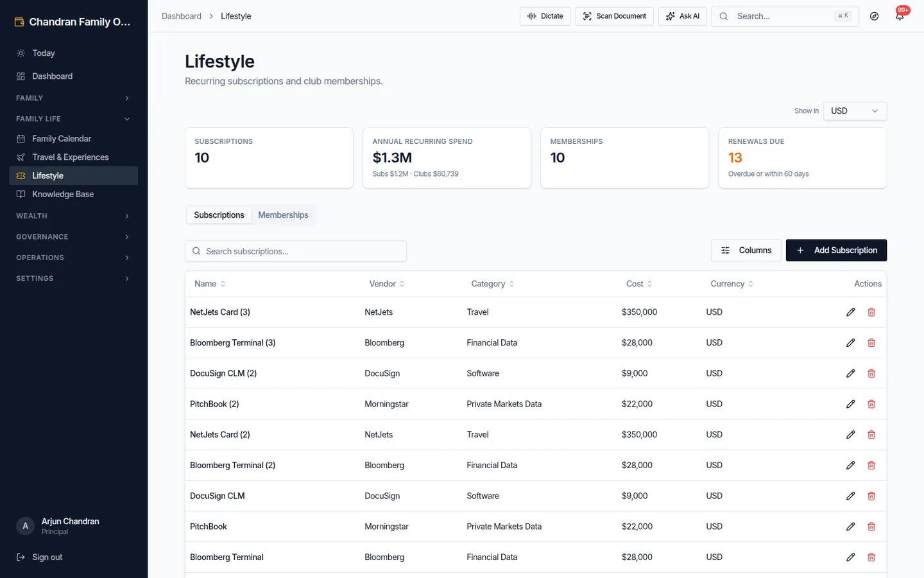The image size is (924, 578).
Task: Delete the Bloomberg Terminal (2) subscription
Action: [x=871, y=465]
